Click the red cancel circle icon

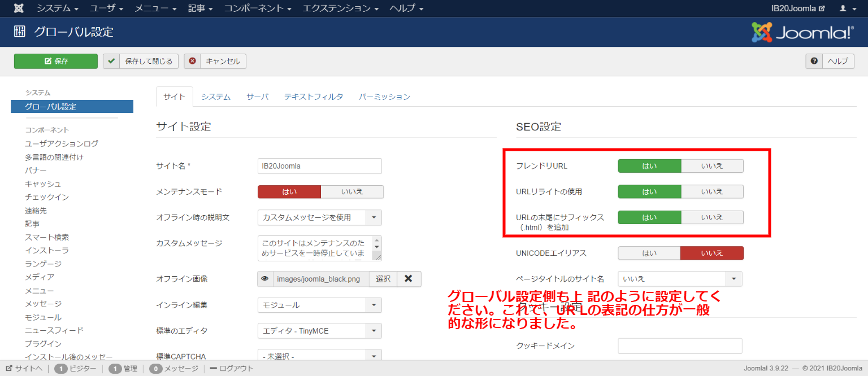pyautogui.click(x=193, y=61)
